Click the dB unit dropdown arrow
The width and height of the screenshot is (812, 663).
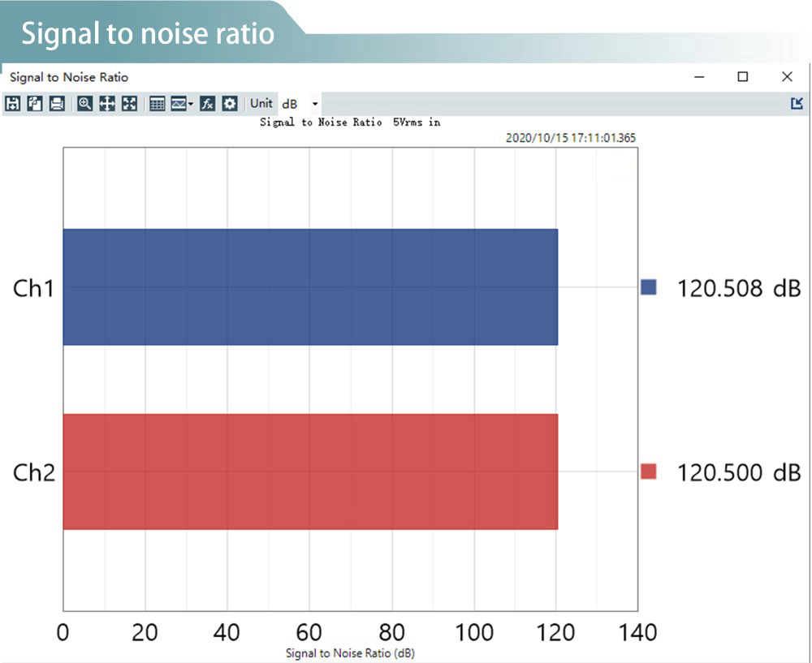[x=315, y=104]
